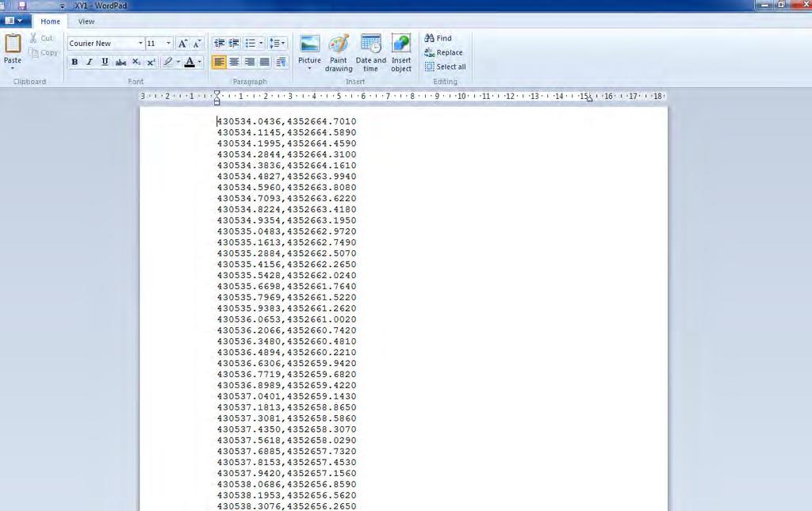
Task: Click the Copy button
Action: 43,53
